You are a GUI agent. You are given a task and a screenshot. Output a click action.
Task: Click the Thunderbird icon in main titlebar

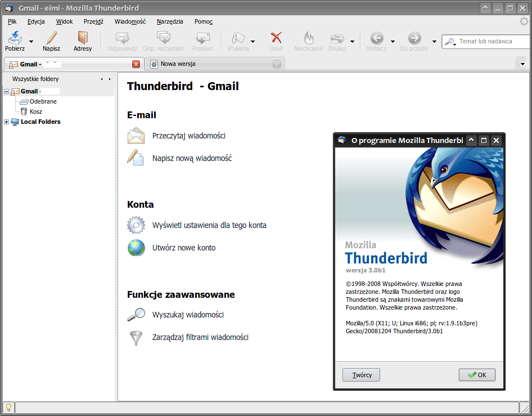tap(9, 8)
